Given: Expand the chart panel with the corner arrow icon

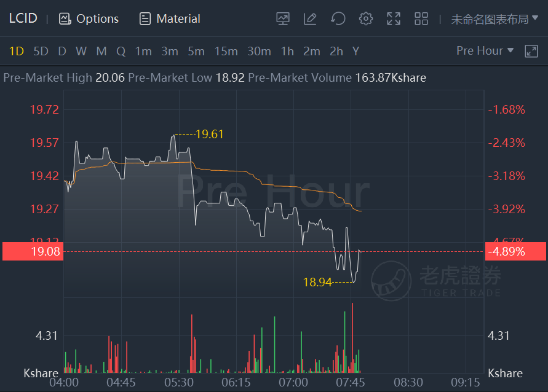Looking at the screenshot, I should pyautogui.click(x=531, y=51).
